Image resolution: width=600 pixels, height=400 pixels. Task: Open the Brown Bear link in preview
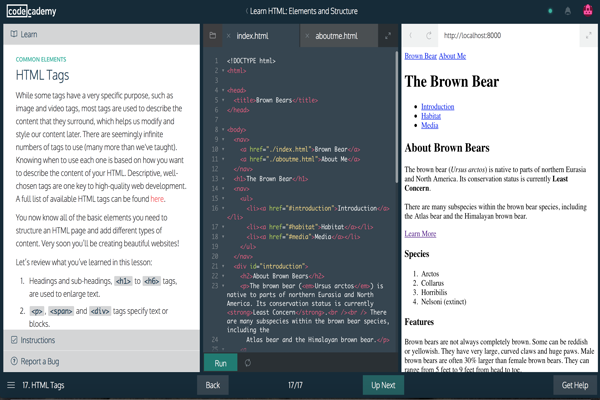[x=421, y=56]
